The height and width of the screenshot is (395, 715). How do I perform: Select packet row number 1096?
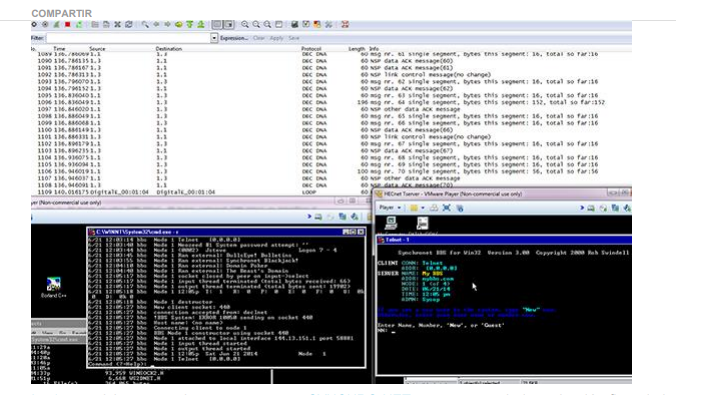coord(331,103)
